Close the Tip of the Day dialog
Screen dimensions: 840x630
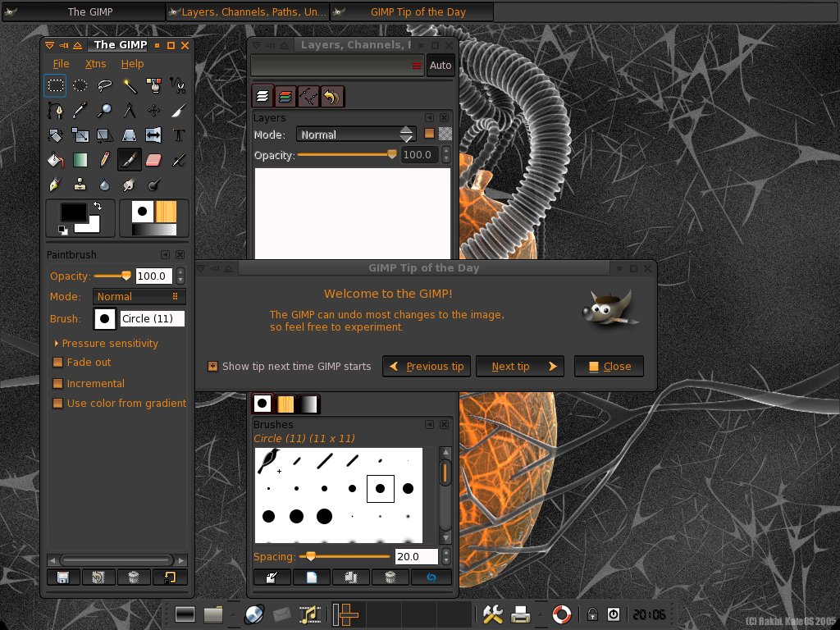609,367
